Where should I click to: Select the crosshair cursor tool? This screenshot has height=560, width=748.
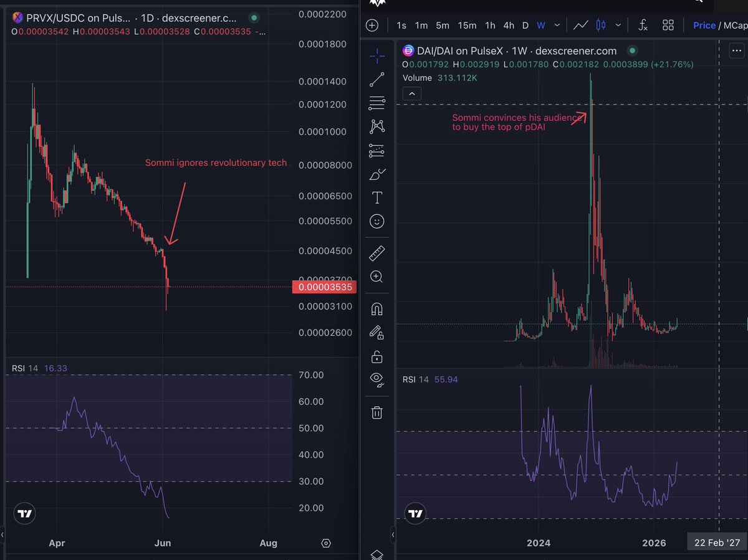tap(377, 56)
